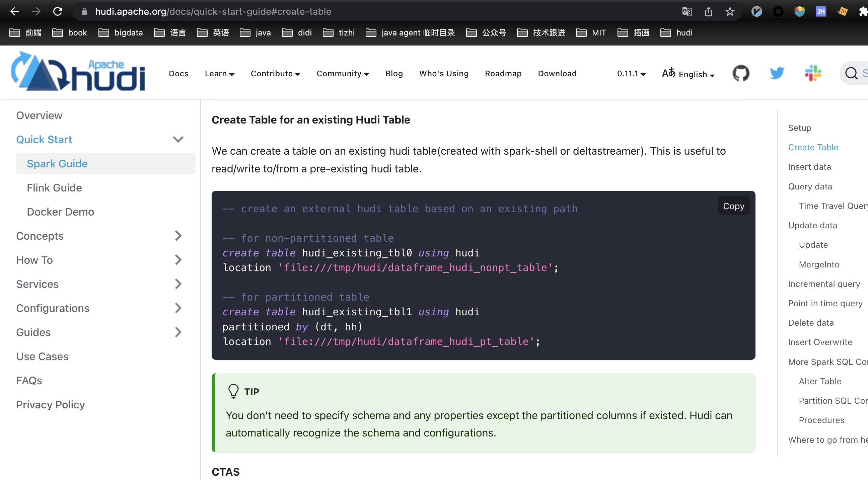The image size is (868, 480).
Task: Open the Learn dropdown menu
Action: (220, 73)
